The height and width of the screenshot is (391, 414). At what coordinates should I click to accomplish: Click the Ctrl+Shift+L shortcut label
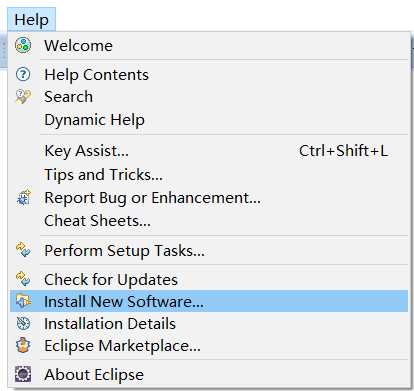coord(343,151)
